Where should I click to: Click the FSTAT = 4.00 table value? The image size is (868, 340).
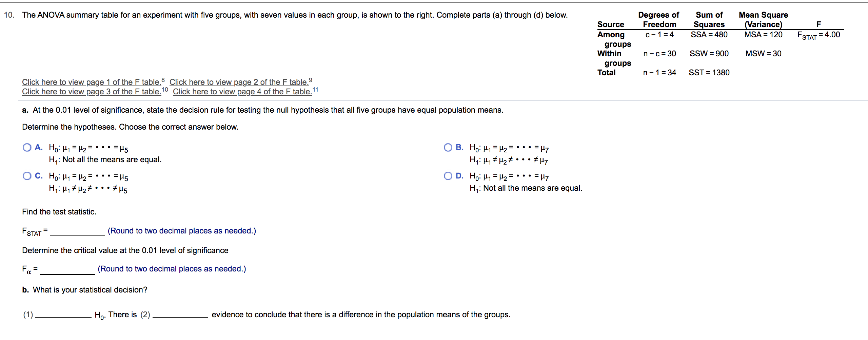tap(818, 34)
